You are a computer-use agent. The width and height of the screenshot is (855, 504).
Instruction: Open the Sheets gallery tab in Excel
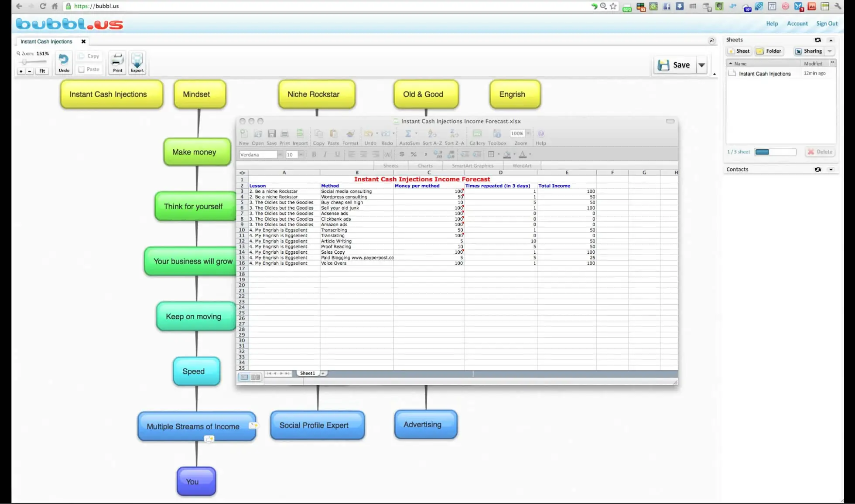[x=390, y=166]
